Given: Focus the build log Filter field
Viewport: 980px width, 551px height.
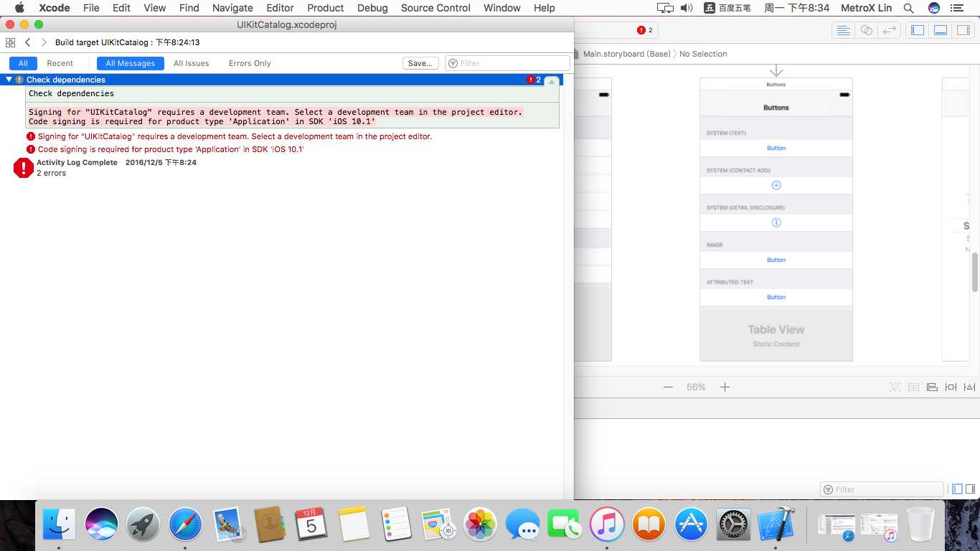Looking at the screenshot, I should pyautogui.click(x=507, y=63).
